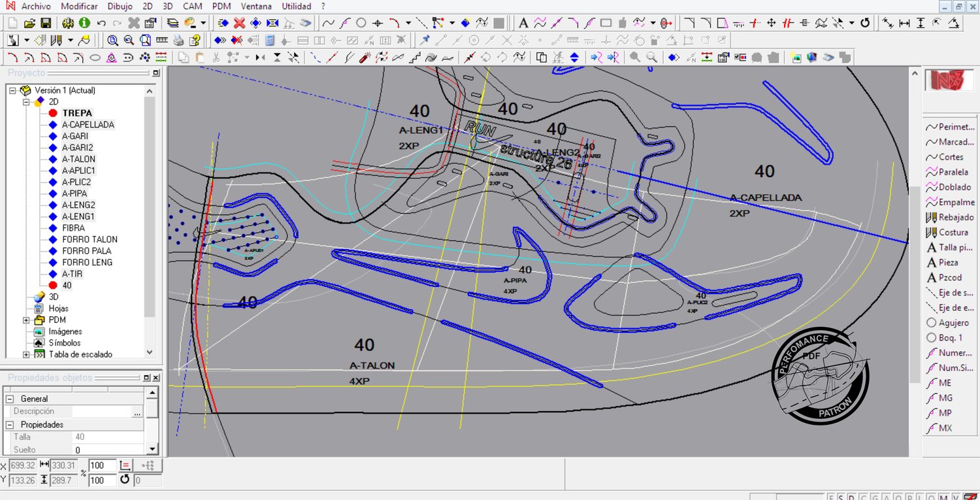The image size is (980, 500).
Task: Open the dropdown arrow beside the red arc tool
Action: click(408, 23)
